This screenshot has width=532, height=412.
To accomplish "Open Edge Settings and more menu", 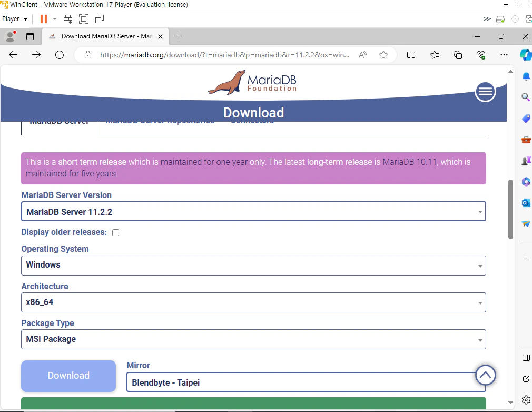I will point(504,55).
